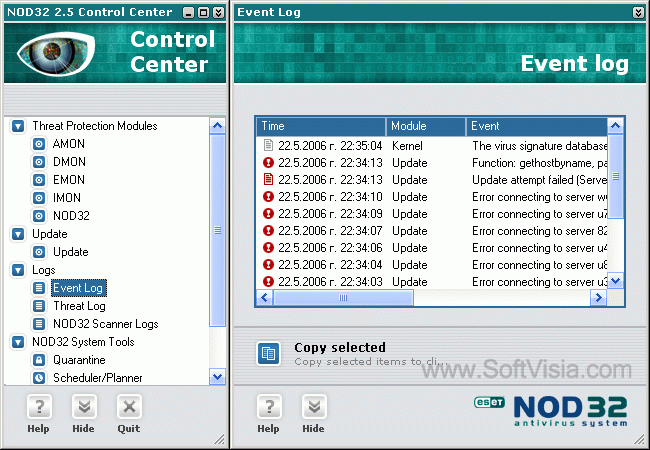
Task: Click the error icon of the 22:34:06 row
Action: pyautogui.click(x=268, y=247)
